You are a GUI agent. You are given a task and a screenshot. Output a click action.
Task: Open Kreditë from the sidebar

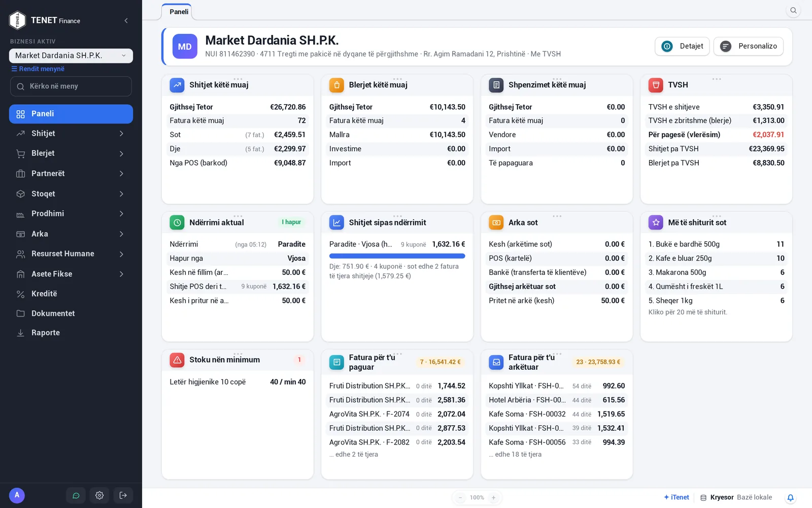pos(71,294)
